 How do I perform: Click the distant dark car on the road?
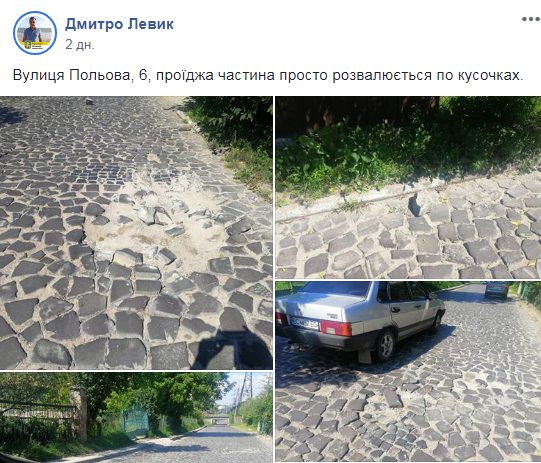(496, 289)
